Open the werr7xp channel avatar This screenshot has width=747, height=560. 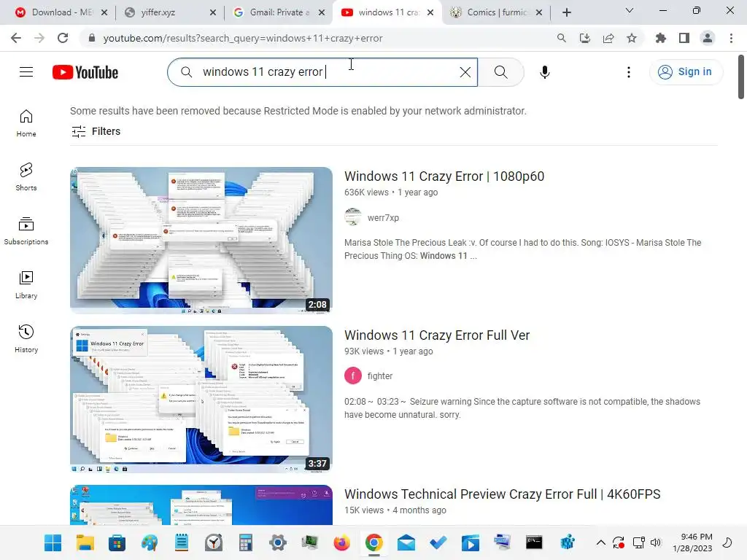click(x=353, y=217)
